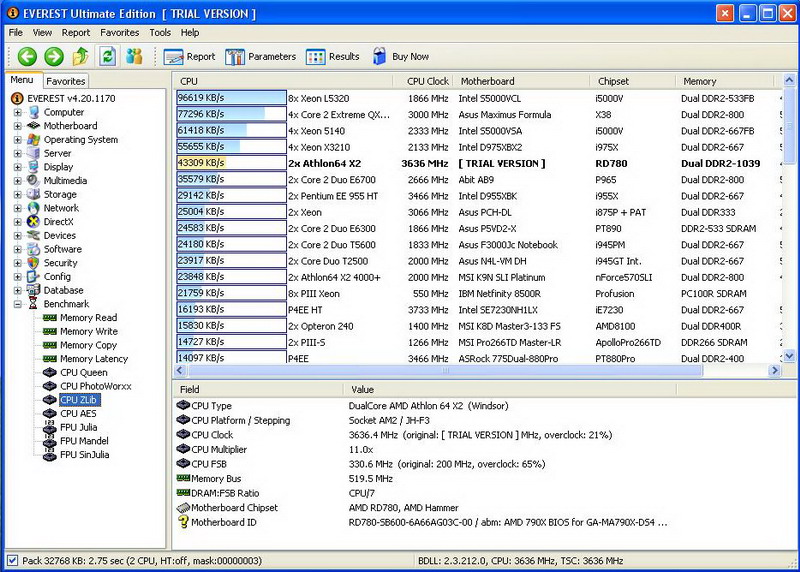Sort by the CPU Clock column header
The width and height of the screenshot is (800, 572).
[x=423, y=81]
